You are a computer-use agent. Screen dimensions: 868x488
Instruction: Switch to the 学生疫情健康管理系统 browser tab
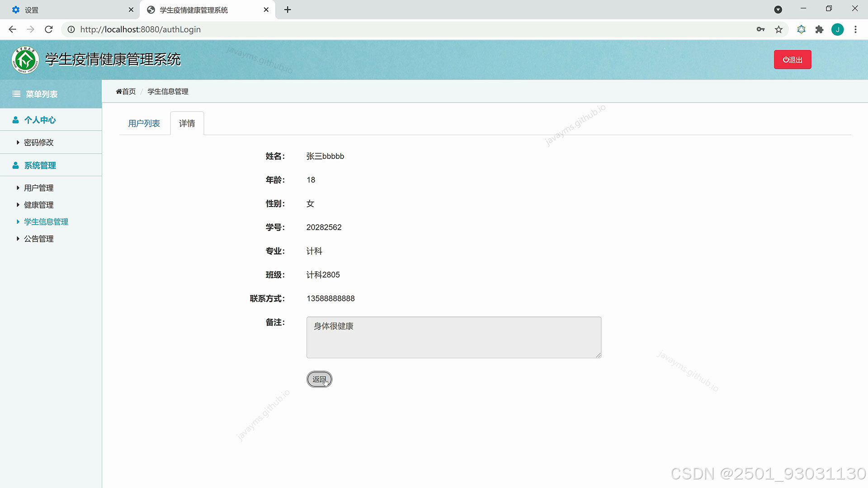[x=208, y=9]
